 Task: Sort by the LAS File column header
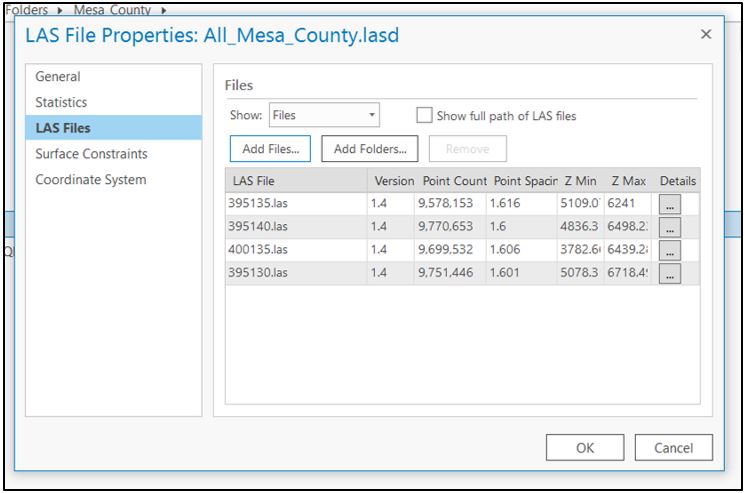point(296,180)
